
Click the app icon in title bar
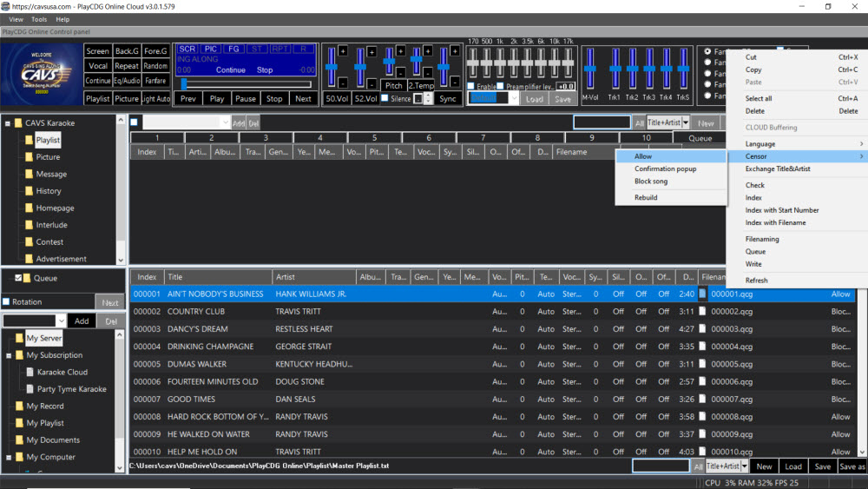[x=5, y=6]
